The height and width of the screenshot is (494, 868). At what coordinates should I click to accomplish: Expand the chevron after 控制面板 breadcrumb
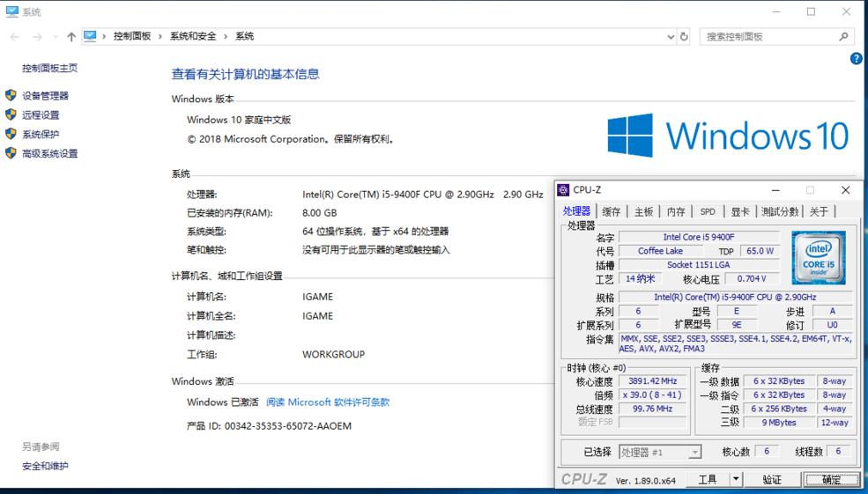pos(160,36)
